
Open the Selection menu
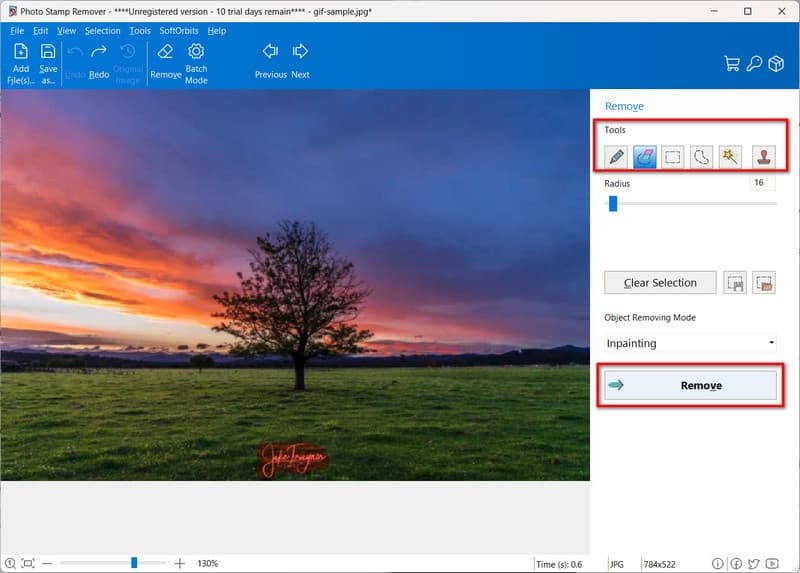click(103, 31)
